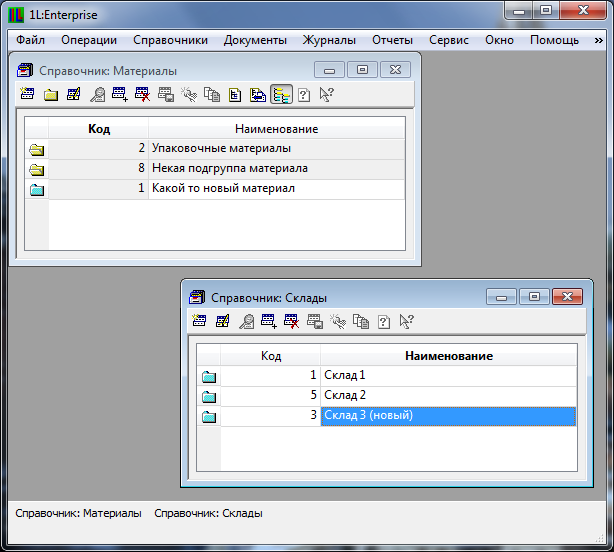This screenshot has height=552, width=614.
Task: Open folder icon of Некая подгруппа материала
Action: pyautogui.click(x=37, y=169)
